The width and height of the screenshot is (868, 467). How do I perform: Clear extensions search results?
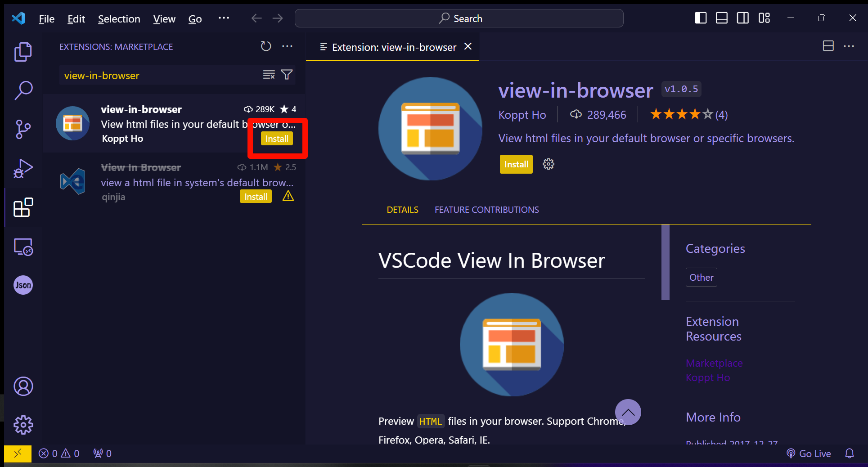[x=269, y=75]
